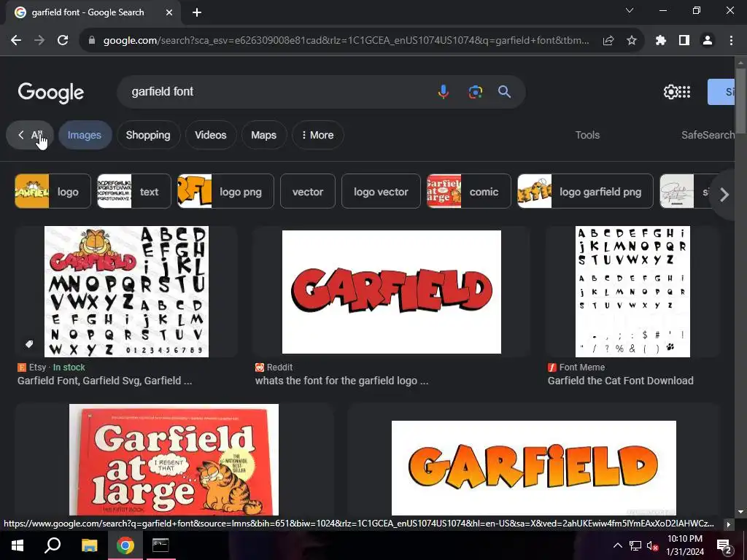Open Windows taskbar search
The image size is (747, 560).
pyautogui.click(x=53, y=545)
